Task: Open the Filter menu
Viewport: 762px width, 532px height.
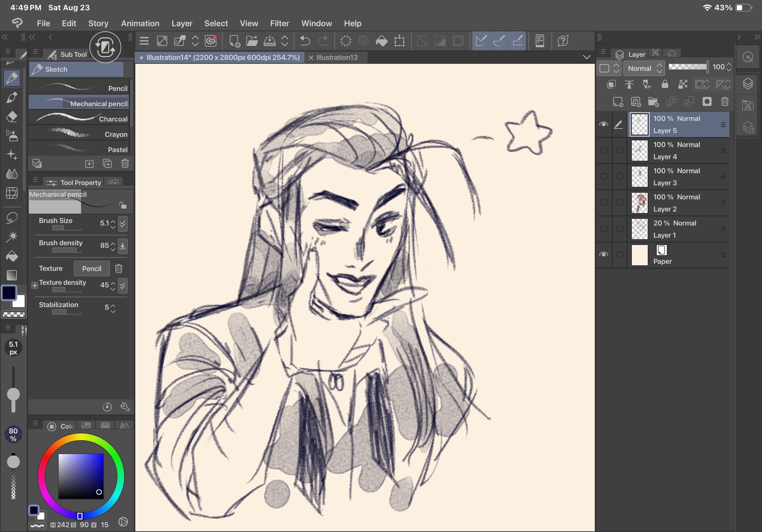Action: coord(279,23)
